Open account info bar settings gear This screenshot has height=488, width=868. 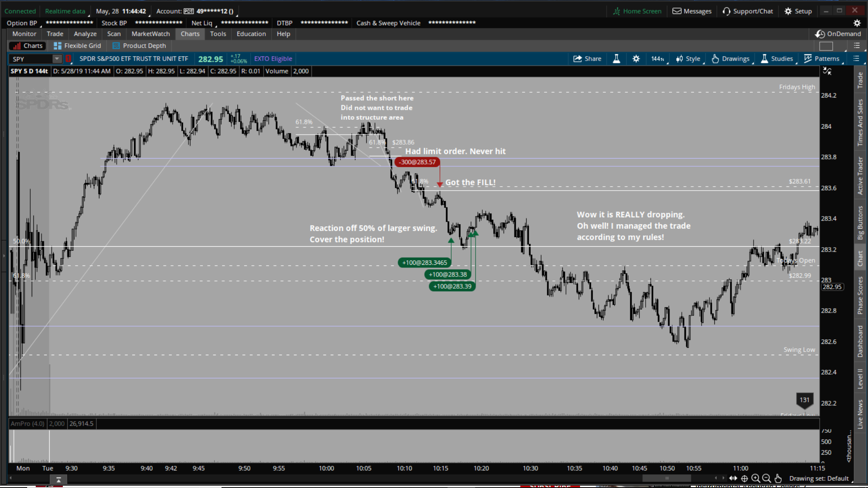(857, 23)
